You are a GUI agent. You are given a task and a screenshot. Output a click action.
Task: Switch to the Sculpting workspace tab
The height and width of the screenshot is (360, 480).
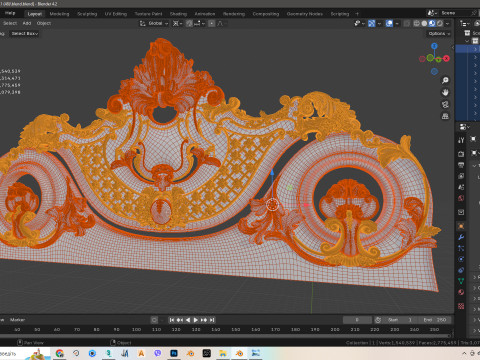(87, 14)
